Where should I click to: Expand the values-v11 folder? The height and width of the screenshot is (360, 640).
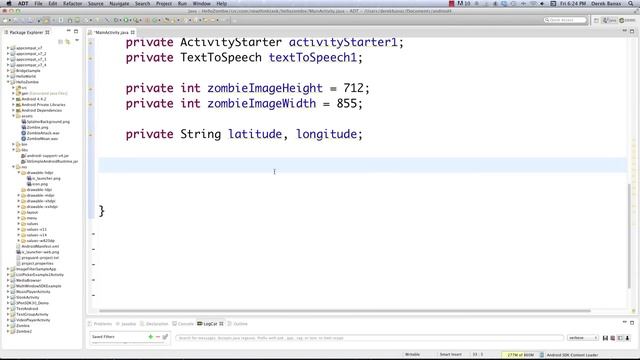tap(19, 229)
